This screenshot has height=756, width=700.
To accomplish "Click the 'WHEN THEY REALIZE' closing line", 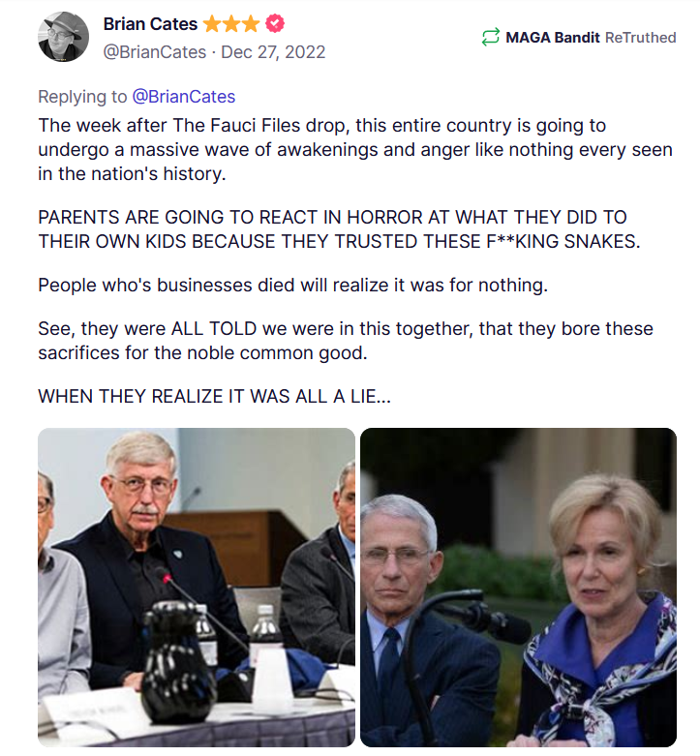I will (200, 396).
